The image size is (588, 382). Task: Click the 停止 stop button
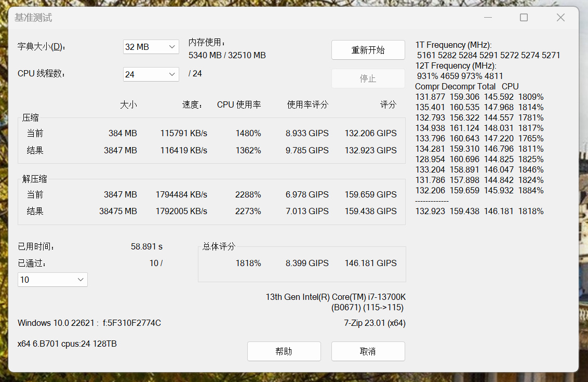368,78
